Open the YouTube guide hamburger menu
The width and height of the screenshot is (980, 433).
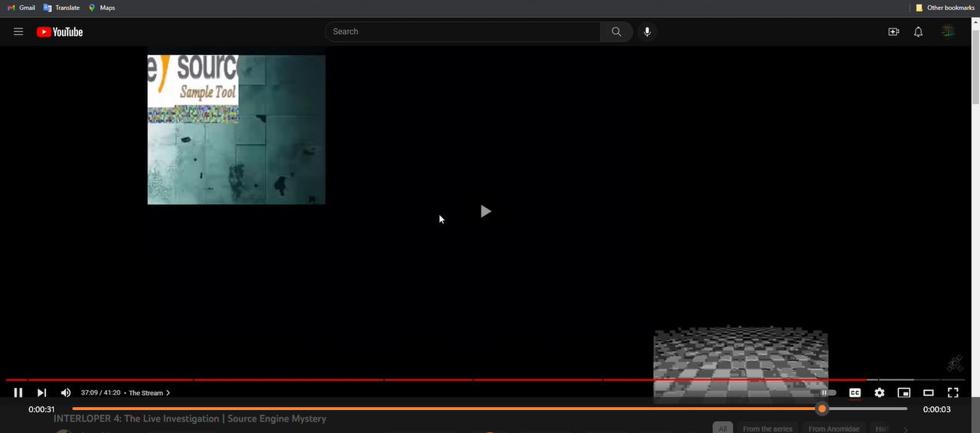(18, 31)
